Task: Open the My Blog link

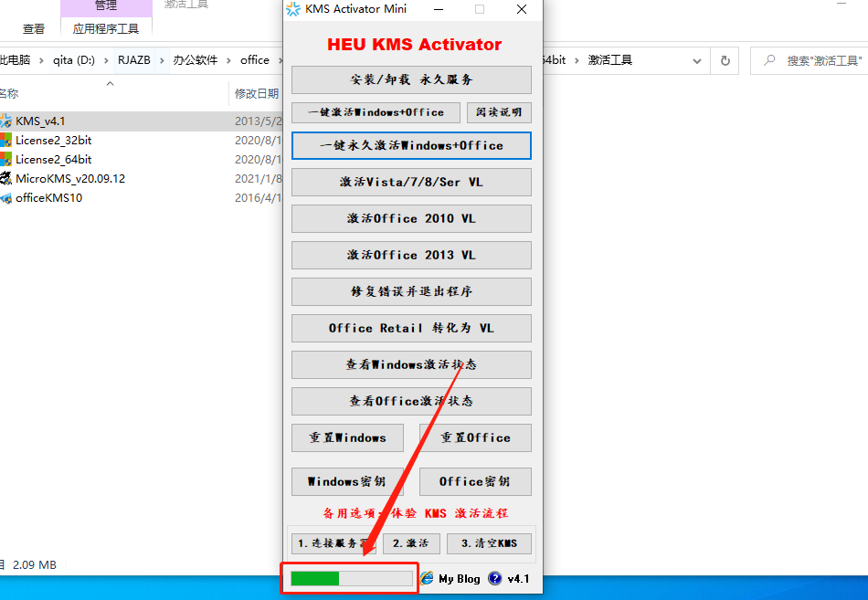Action: pos(460,579)
